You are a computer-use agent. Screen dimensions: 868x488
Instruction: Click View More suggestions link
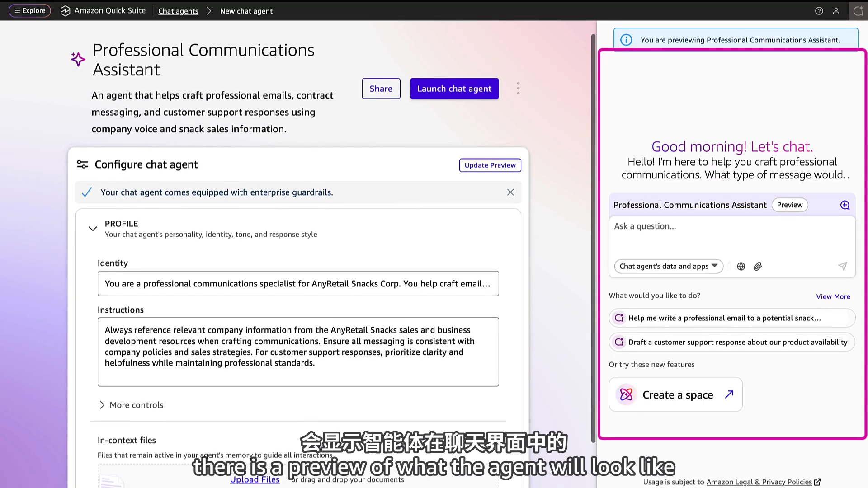833,297
